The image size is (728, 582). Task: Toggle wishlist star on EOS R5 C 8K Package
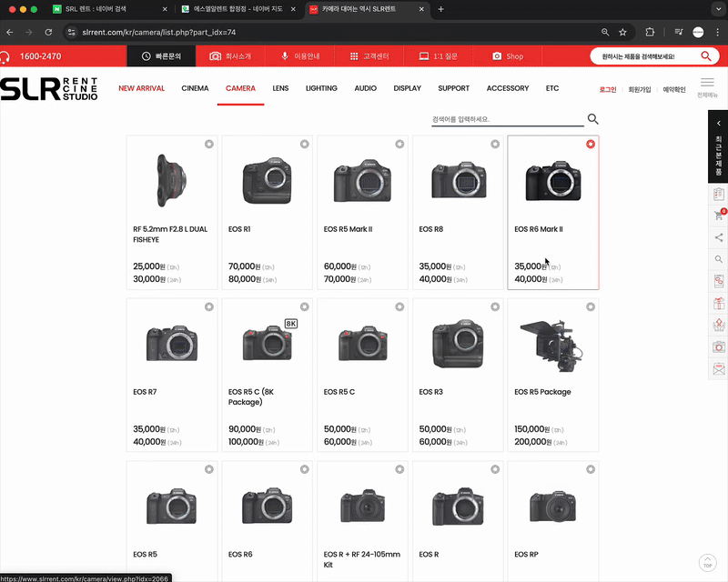(304, 306)
